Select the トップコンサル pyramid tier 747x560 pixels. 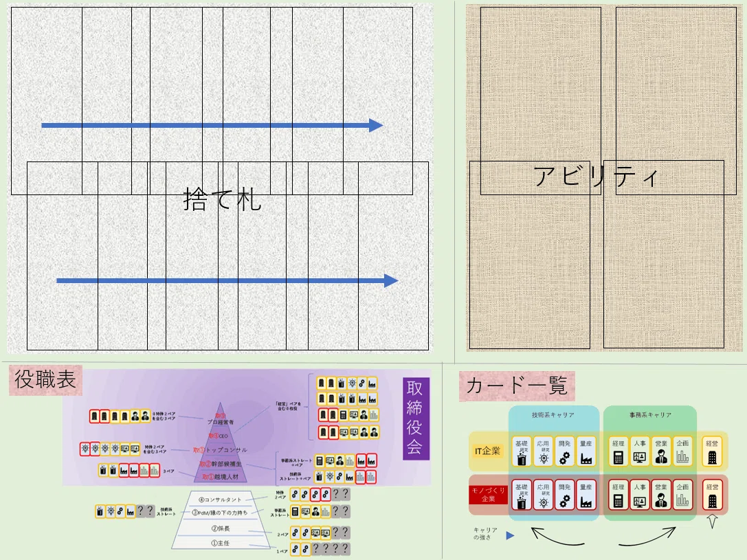click(x=221, y=450)
